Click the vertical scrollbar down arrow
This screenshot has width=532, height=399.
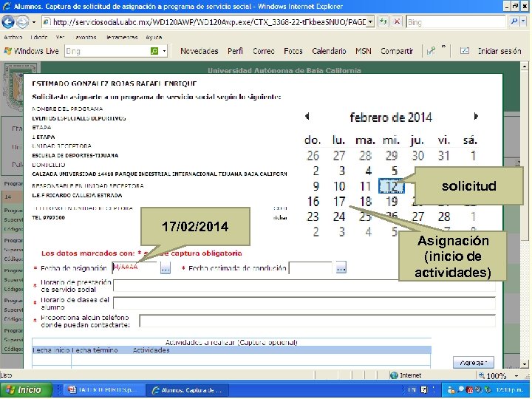[525, 364]
